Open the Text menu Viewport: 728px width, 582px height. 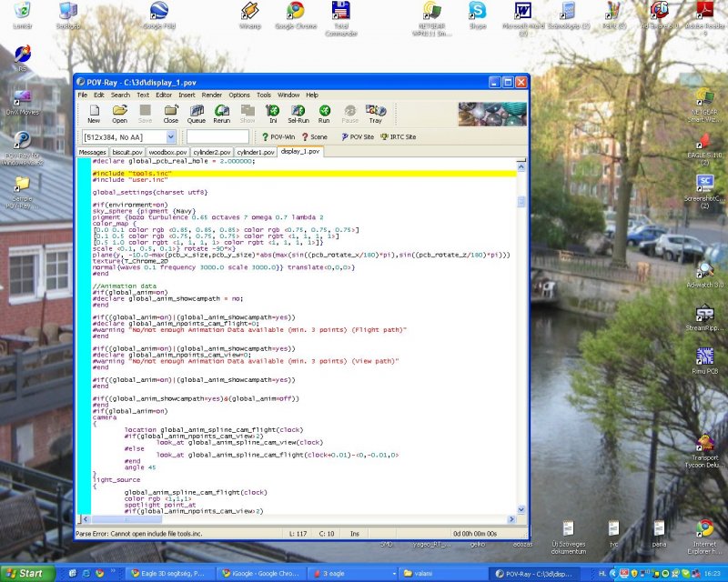[x=143, y=95]
